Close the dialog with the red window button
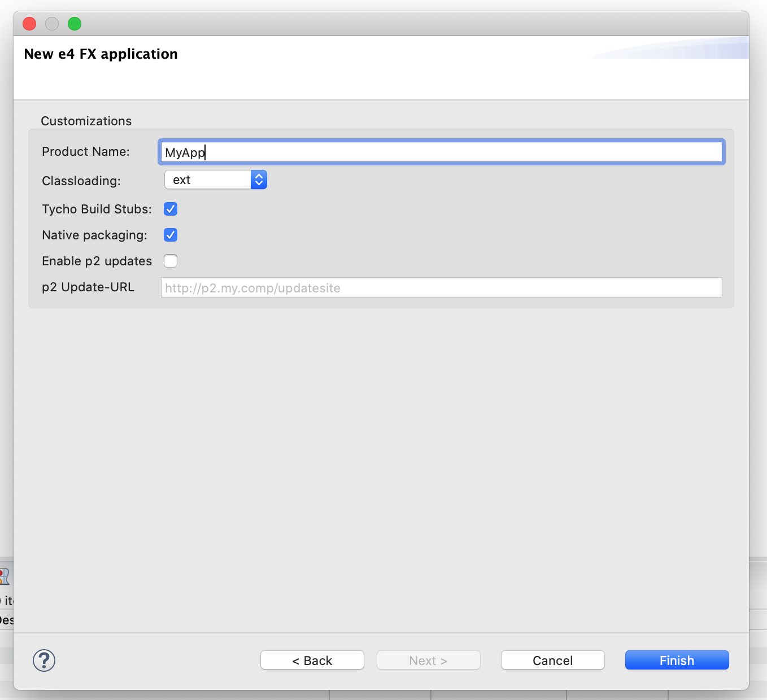Image resolution: width=767 pixels, height=700 pixels. coord(29,24)
